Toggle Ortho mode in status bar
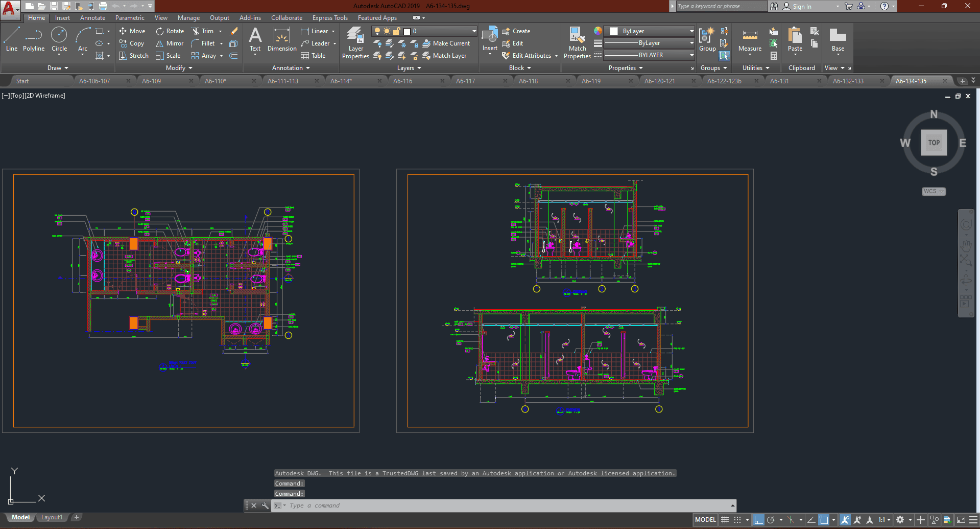The image size is (980, 529). [x=758, y=520]
